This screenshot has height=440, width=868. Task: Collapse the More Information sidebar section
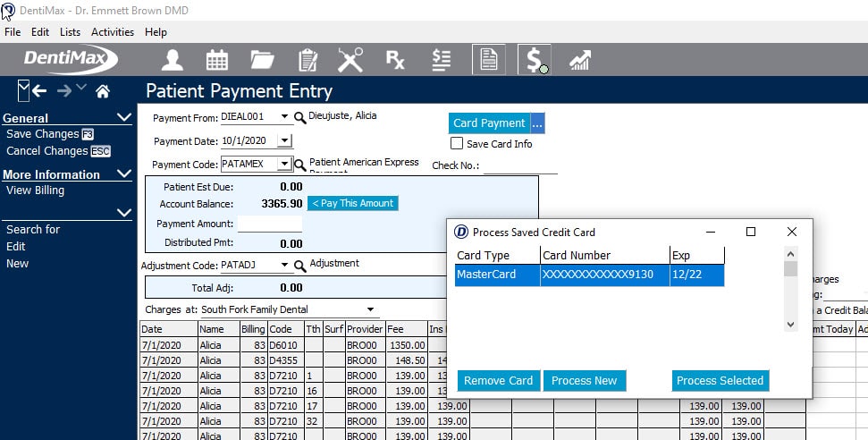coord(124,174)
